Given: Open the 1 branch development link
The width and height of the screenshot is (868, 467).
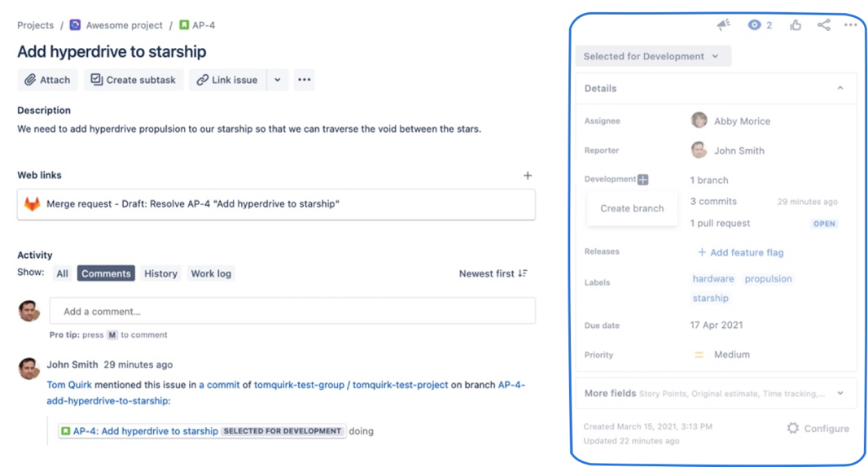Looking at the screenshot, I should pyautogui.click(x=709, y=181).
